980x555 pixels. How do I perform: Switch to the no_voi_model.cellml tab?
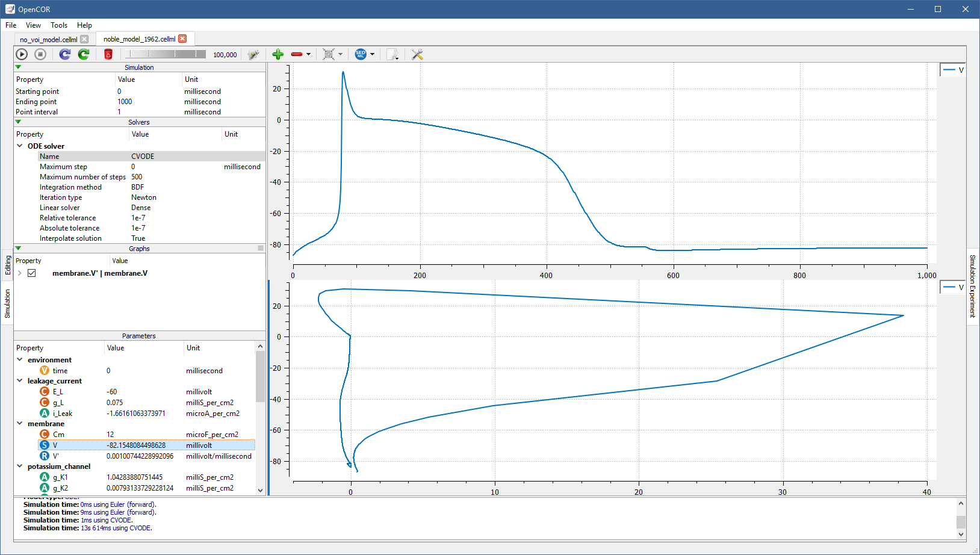[48, 39]
